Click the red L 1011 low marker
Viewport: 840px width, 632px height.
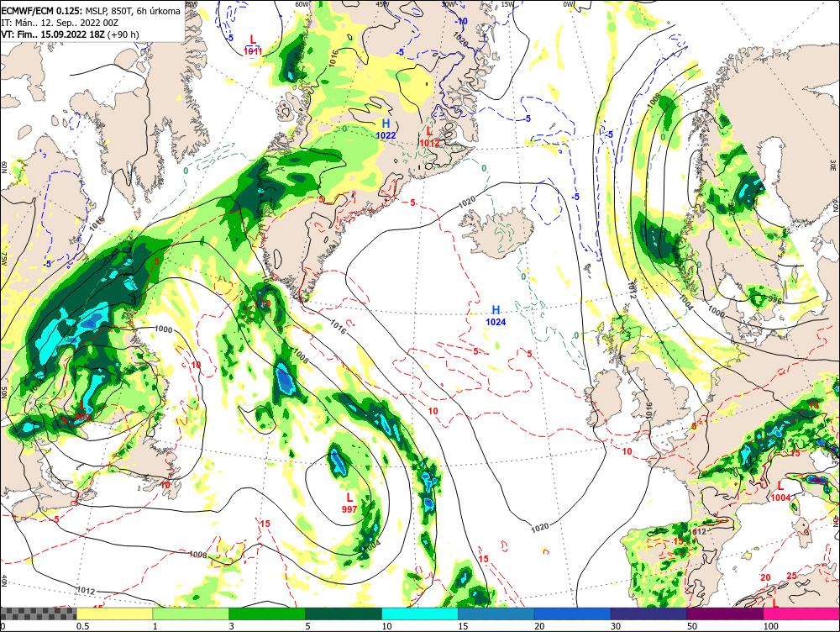pos(253,45)
